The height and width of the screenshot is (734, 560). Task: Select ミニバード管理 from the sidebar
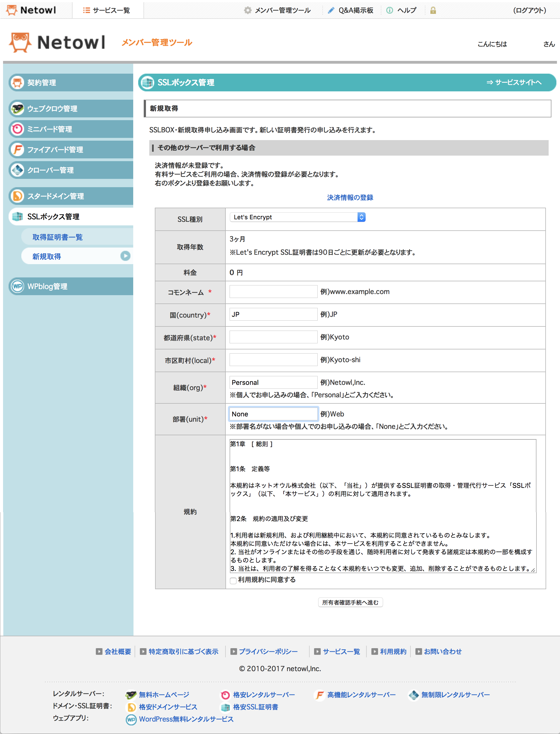coord(71,129)
